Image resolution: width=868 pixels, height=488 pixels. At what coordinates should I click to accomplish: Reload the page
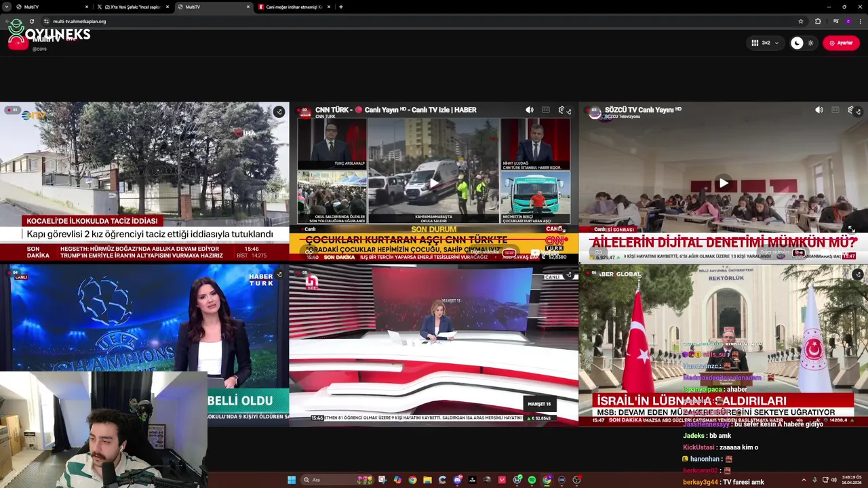pos(31,21)
